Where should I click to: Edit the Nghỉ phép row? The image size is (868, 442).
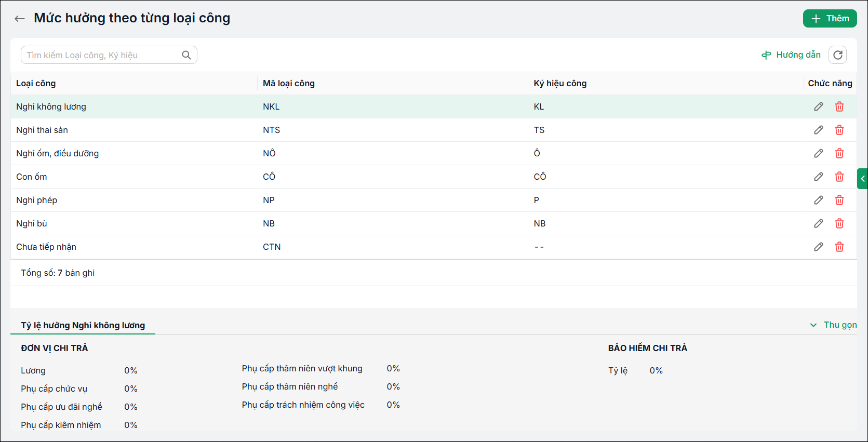coord(819,200)
